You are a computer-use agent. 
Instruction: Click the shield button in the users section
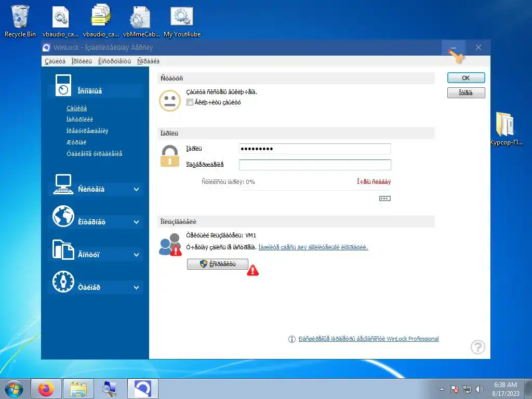pyautogui.click(x=218, y=264)
